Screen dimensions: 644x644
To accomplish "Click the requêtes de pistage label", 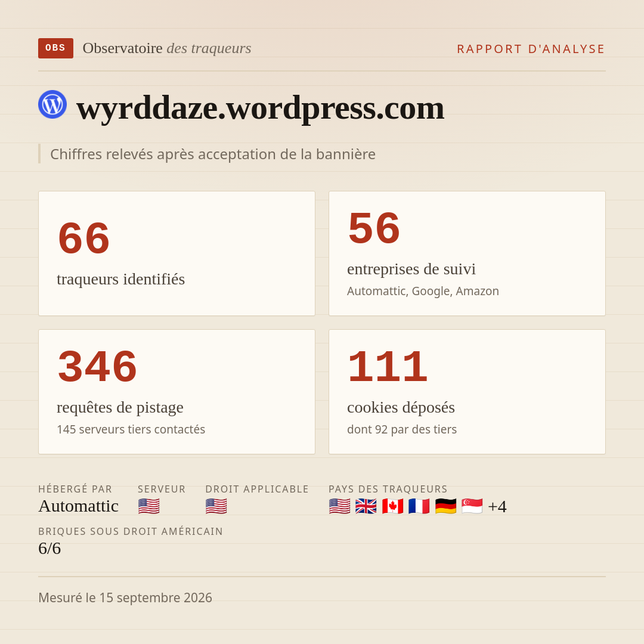I will point(120,407).
